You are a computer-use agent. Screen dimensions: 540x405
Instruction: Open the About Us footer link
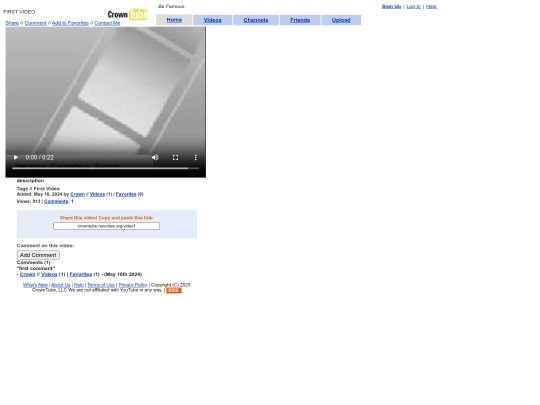(x=61, y=285)
